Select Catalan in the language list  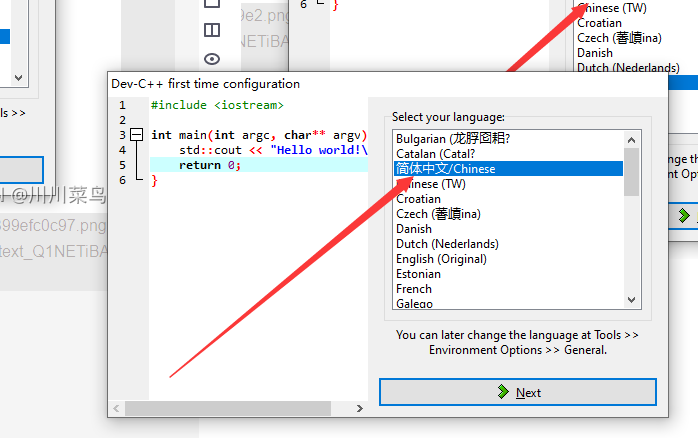click(435, 154)
